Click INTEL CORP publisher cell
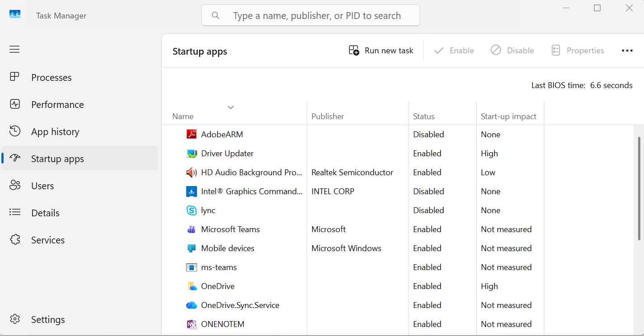This screenshot has width=644, height=336. pyautogui.click(x=333, y=191)
